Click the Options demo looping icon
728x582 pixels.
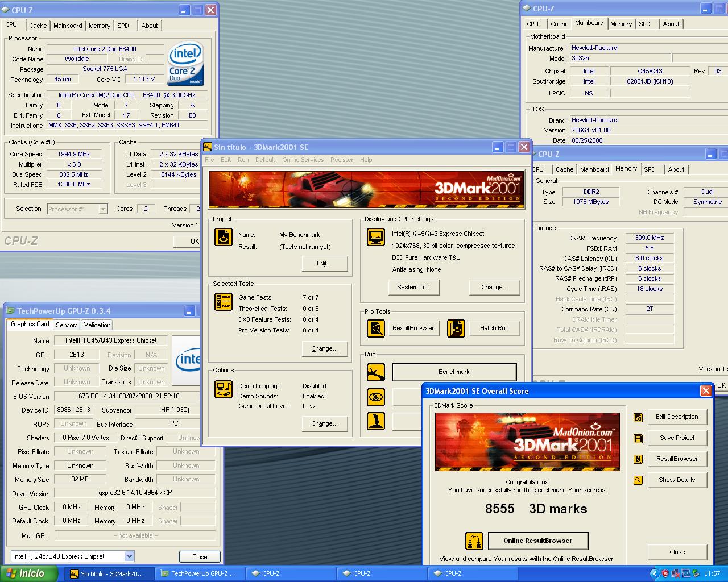click(x=223, y=389)
